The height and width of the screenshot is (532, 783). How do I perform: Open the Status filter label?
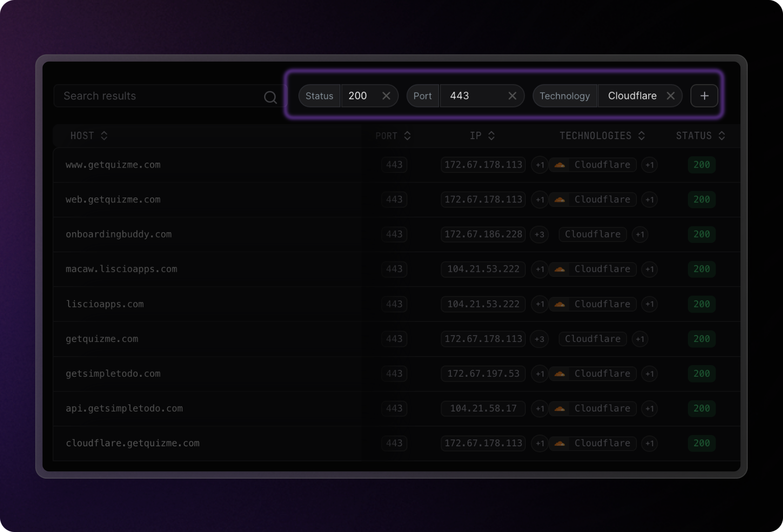(319, 96)
